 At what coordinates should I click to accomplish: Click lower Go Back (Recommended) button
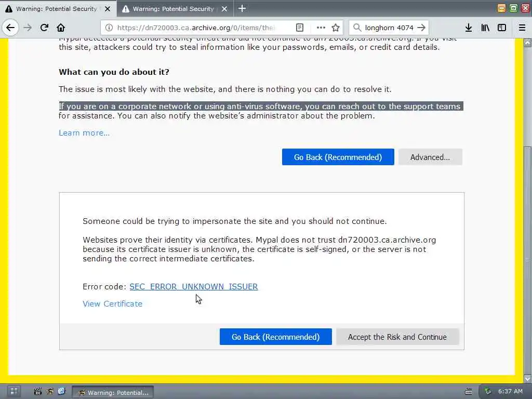276,337
